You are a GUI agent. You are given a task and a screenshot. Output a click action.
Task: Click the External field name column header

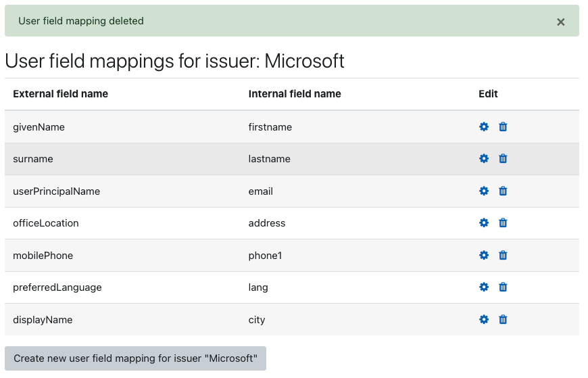(60, 94)
